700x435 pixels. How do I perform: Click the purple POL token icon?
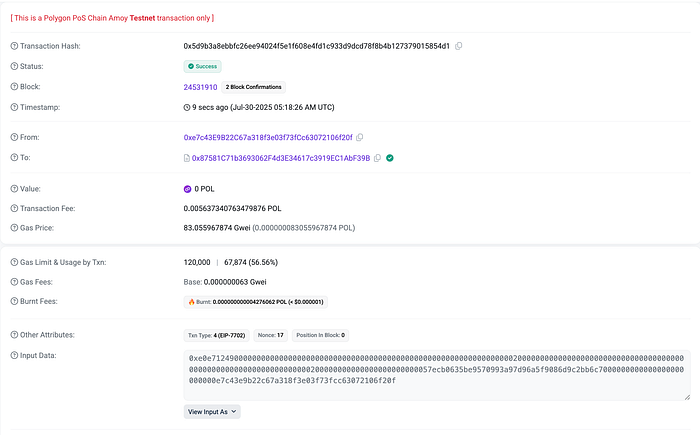(188, 189)
